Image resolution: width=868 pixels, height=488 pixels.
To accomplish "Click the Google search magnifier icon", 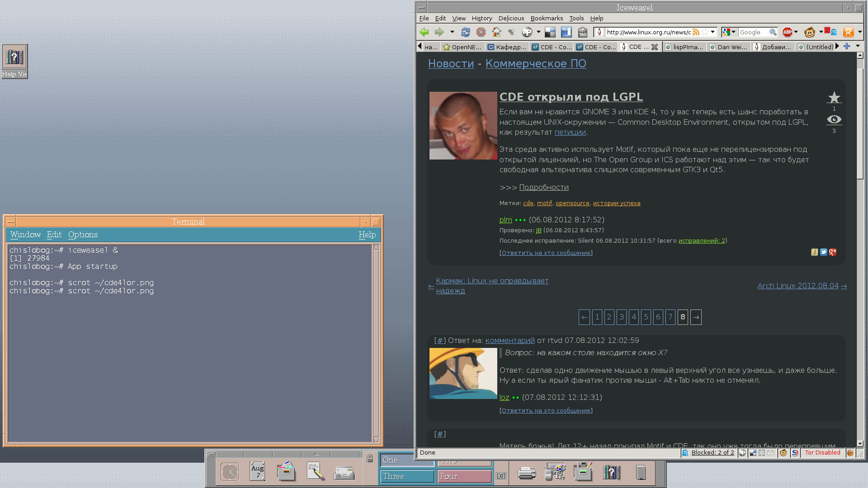I will [773, 32].
